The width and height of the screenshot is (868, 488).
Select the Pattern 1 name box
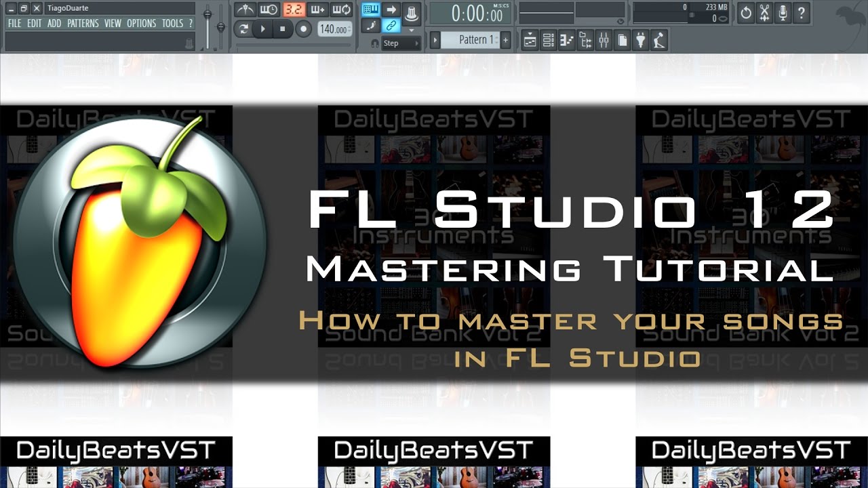[x=470, y=40]
